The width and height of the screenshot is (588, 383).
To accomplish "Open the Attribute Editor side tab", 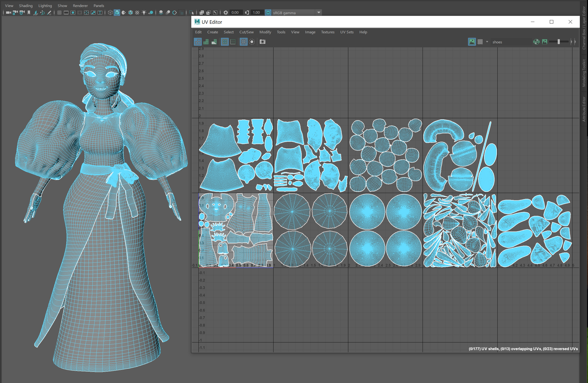I will pos(584,109).
